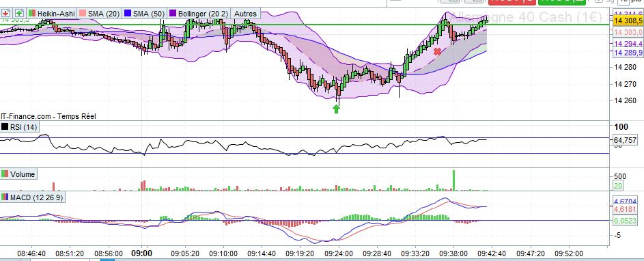Open Bollinger (20 2) indicator settings
The width and height of the screenshot is (644, 261).
tap(204, 14)
